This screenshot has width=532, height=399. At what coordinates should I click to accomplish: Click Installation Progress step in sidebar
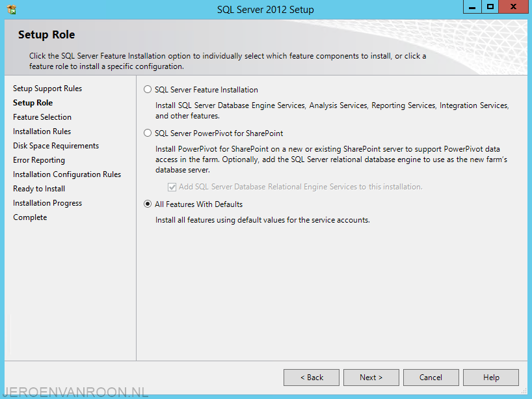[47, 203]
